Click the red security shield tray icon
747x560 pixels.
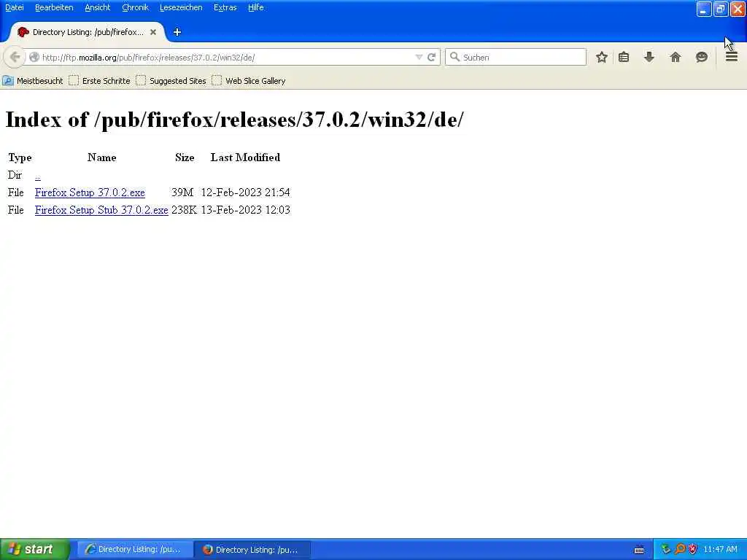click(x=693, y=550)
